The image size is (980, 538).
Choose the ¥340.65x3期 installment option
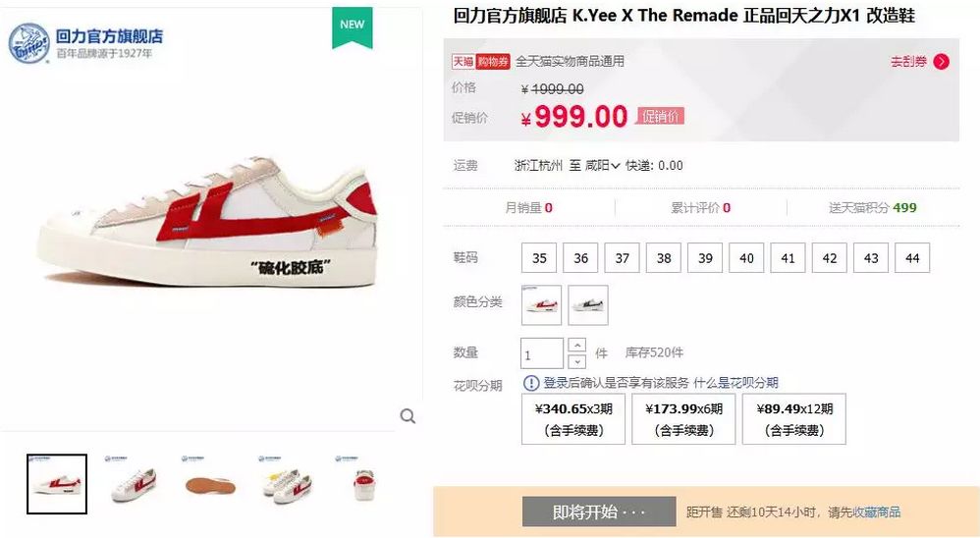573,418
